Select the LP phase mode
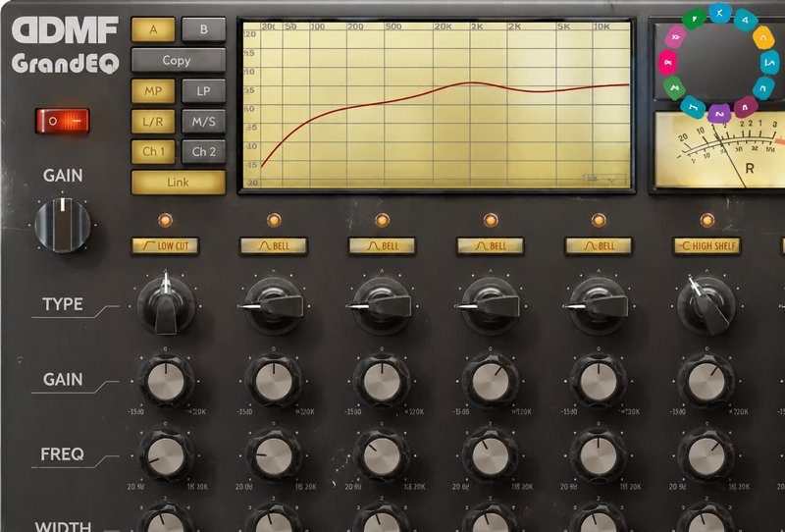Screen dimensions: 785x532 coord(203,91)
